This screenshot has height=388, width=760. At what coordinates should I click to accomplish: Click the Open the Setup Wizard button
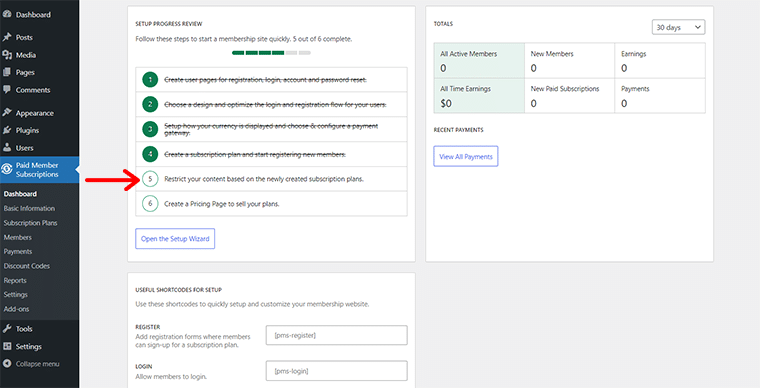(175, 239)
